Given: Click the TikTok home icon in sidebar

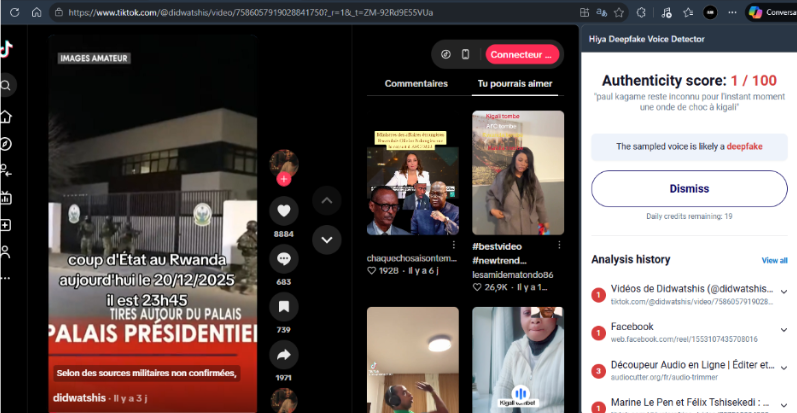Looking at the screenshot, I should 6,115.
